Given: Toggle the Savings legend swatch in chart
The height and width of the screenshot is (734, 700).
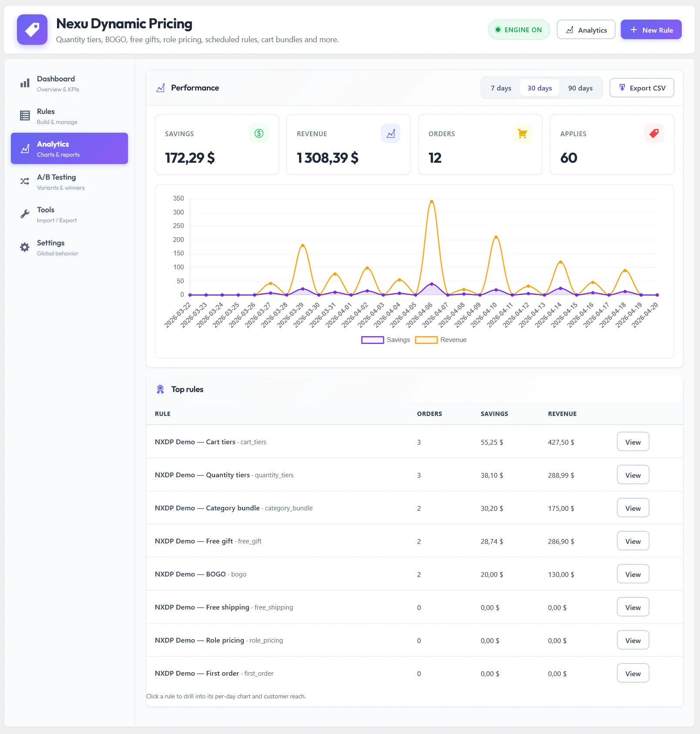Looking at the screenshot, I should point(373,340).
